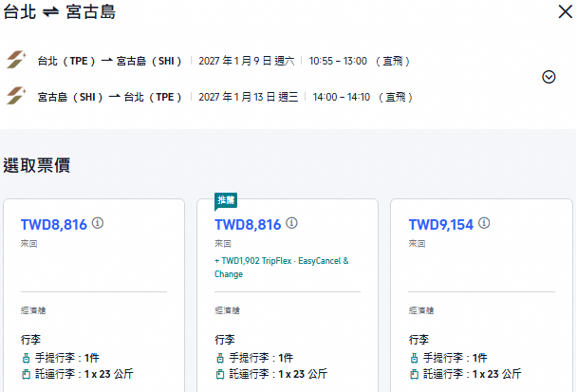Click outbound time 10:55 – 13:00
The width and height of the screenshot is (577, 392).
coord(338,61)
